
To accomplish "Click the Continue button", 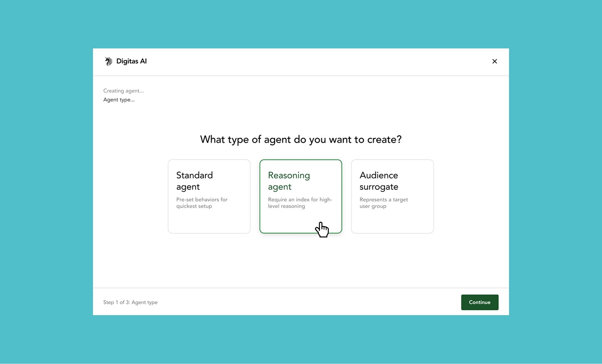I will point(480,302).
